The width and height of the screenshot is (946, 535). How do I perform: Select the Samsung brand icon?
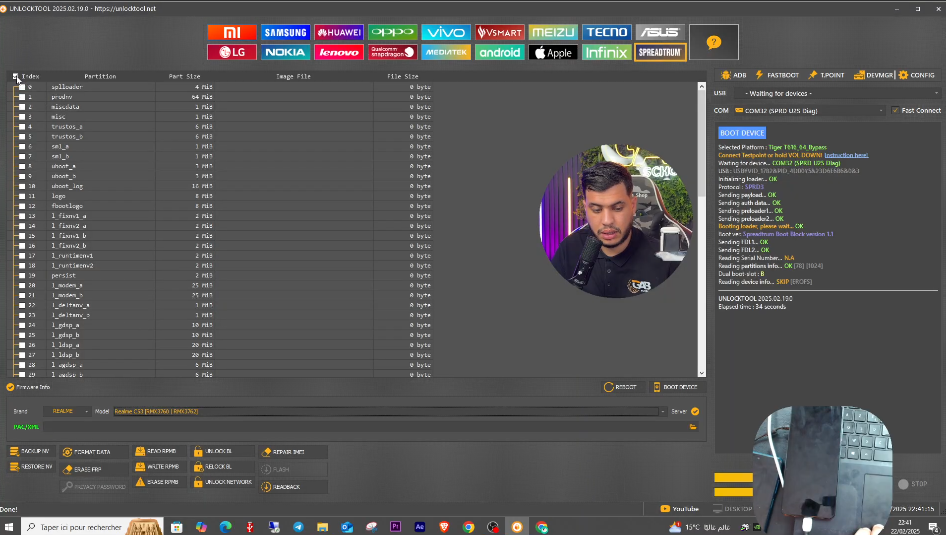coord(285,32)
